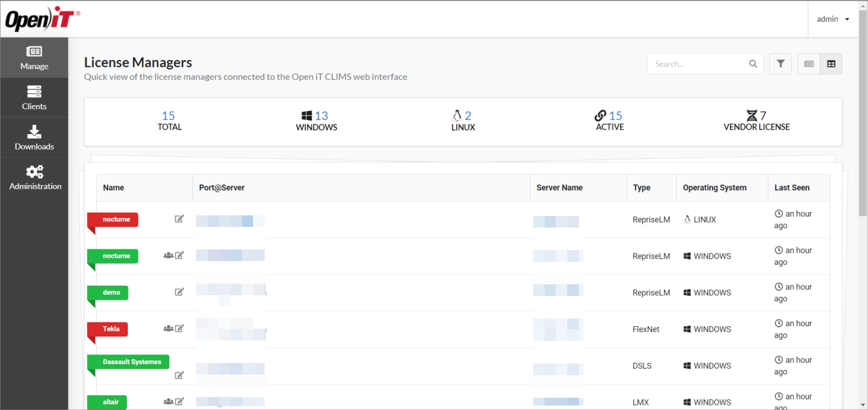Open the Downloads section
868x410 pixels.
coord(34,137)
